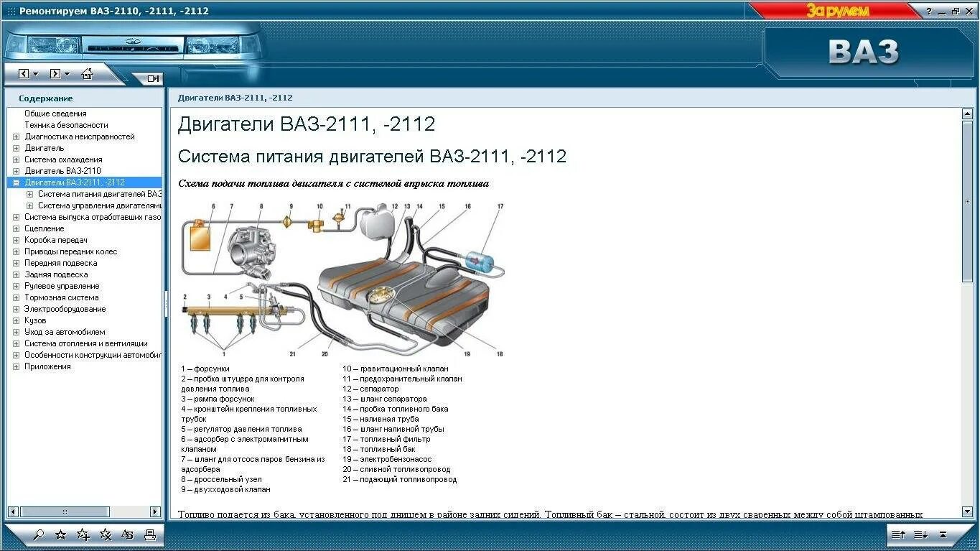Click the jump-to-top icon at bottom right
This screenshot has width=980, height=551.
943,534
